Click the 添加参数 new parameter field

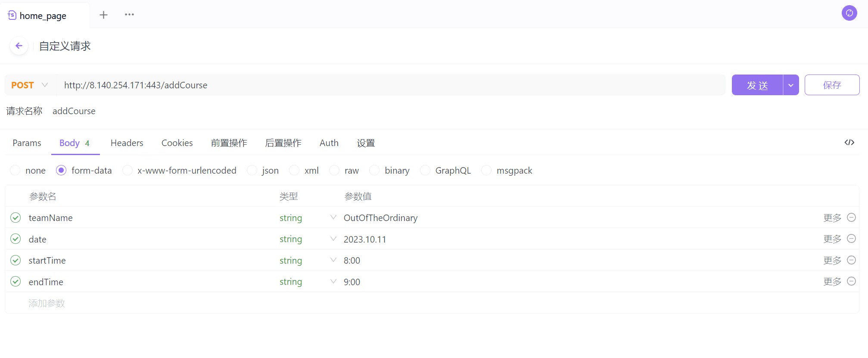click(47, 303)
